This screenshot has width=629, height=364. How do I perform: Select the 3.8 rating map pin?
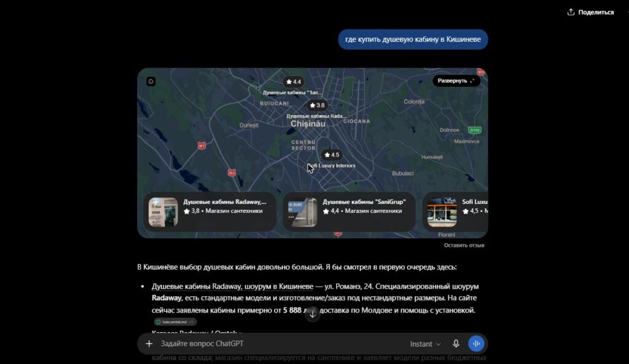pyautogui.click(x=317, y=105)
